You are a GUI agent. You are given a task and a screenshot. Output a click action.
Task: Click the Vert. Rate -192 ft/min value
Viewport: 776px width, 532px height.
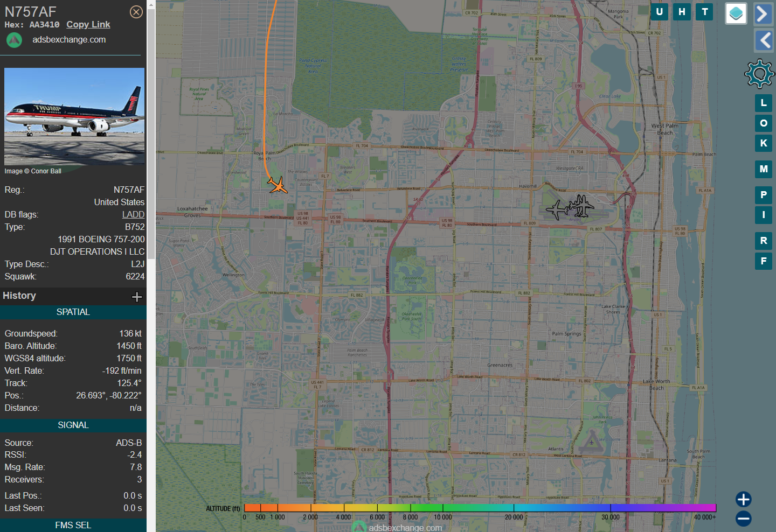[x=122, y=371]
